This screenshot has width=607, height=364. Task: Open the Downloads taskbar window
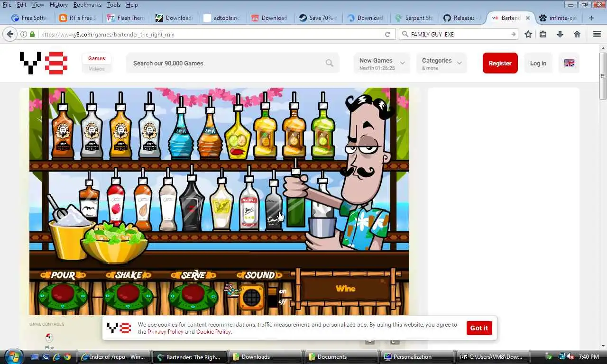(266, 357)
